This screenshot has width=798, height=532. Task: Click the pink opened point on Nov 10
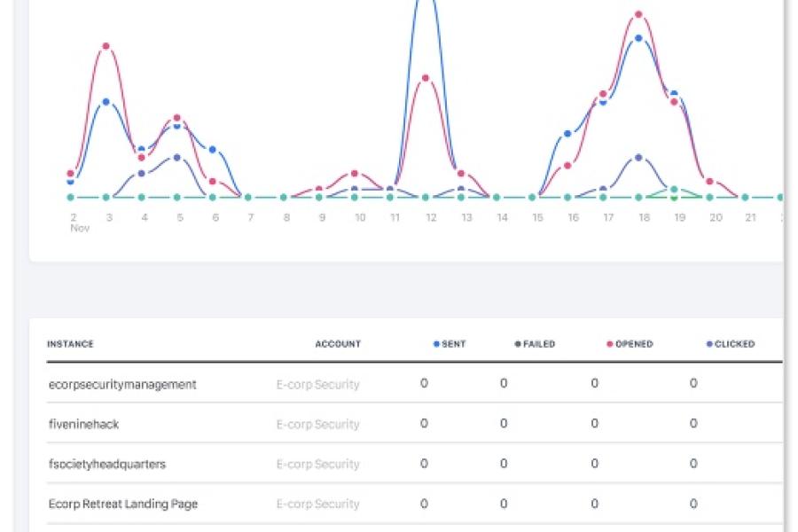click(355, 174)
